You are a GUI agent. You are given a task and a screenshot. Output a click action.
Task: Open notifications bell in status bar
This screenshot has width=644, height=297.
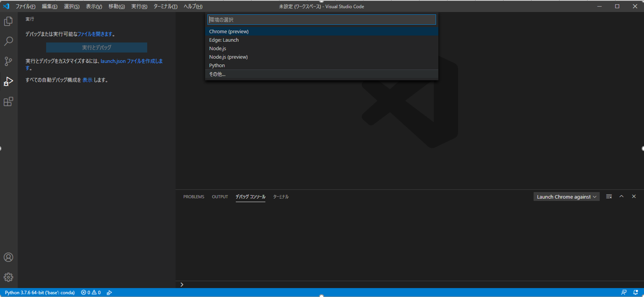(636, 292)
